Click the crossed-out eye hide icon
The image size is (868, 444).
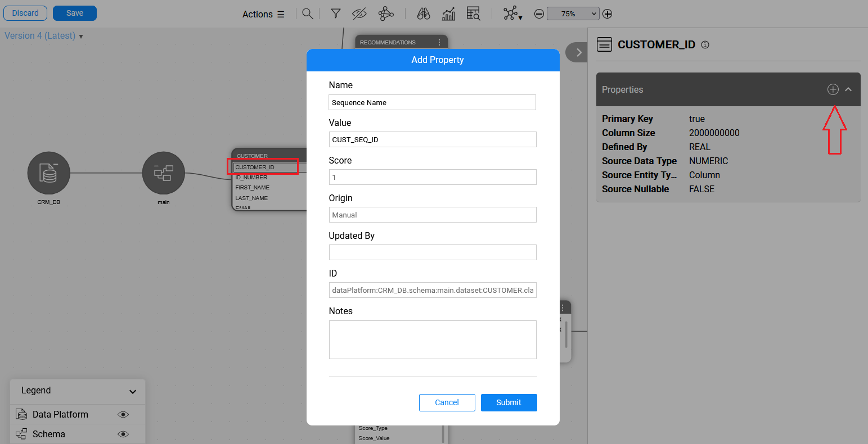pos(359,14)
